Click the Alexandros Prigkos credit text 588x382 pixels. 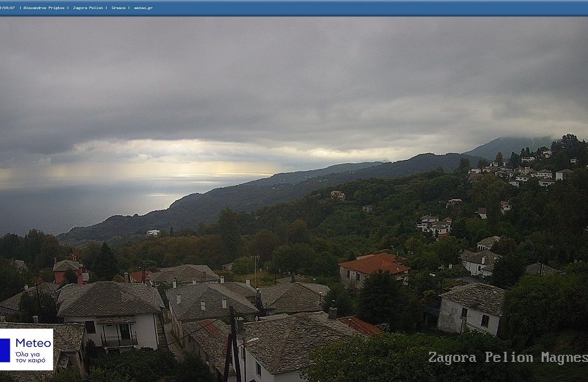[45, 8]
